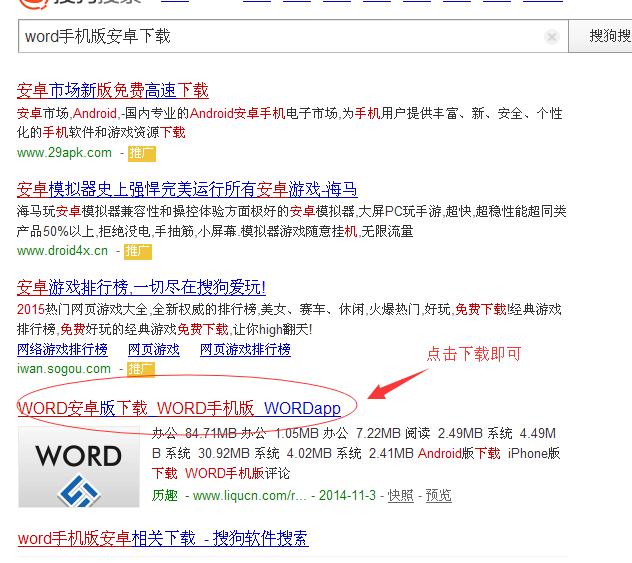Open the WORD app thumbnail image
This screenshot has width=632, height=563.
79,467
